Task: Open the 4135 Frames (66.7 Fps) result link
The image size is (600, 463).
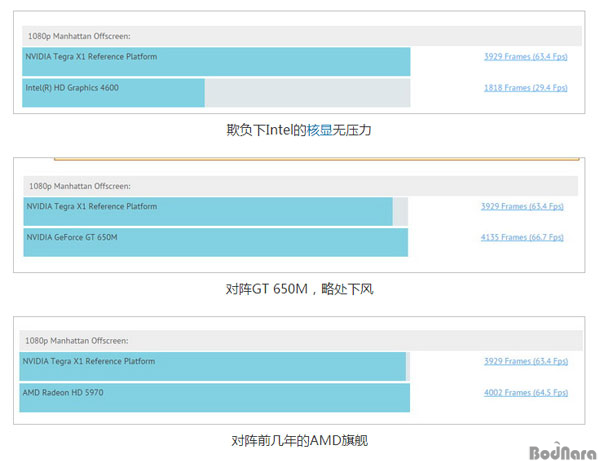Action: click(x=522, y=237)
